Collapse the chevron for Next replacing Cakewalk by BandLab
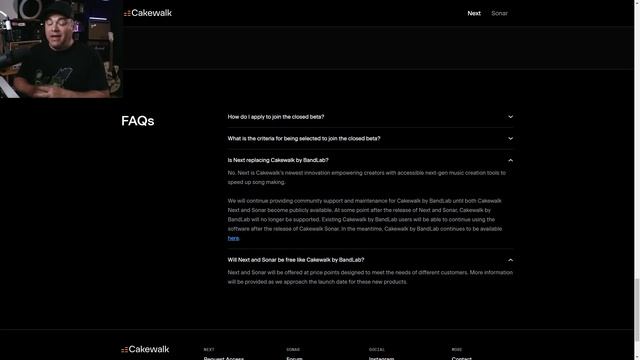Image resolution: width=640 pixels, height=360 pixels. tap(510, 160)
